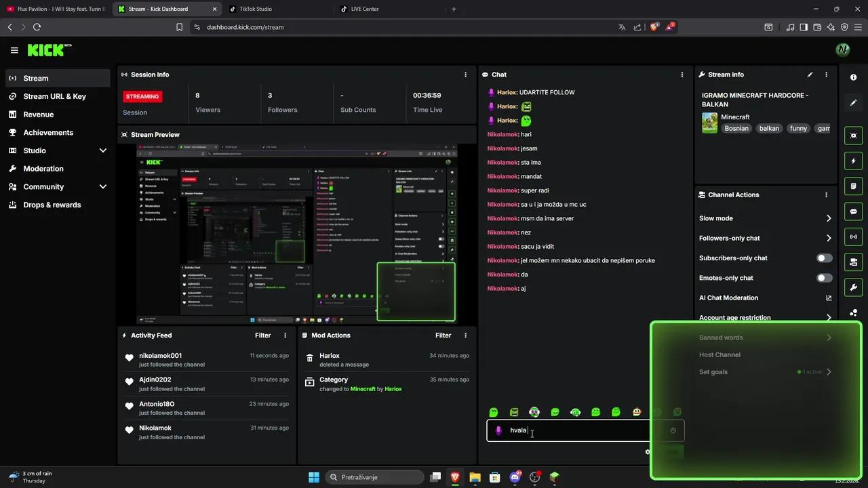Click the pencil icon in the right sidebar
Screen dimensions: 868x488
(x=854, y=102)
